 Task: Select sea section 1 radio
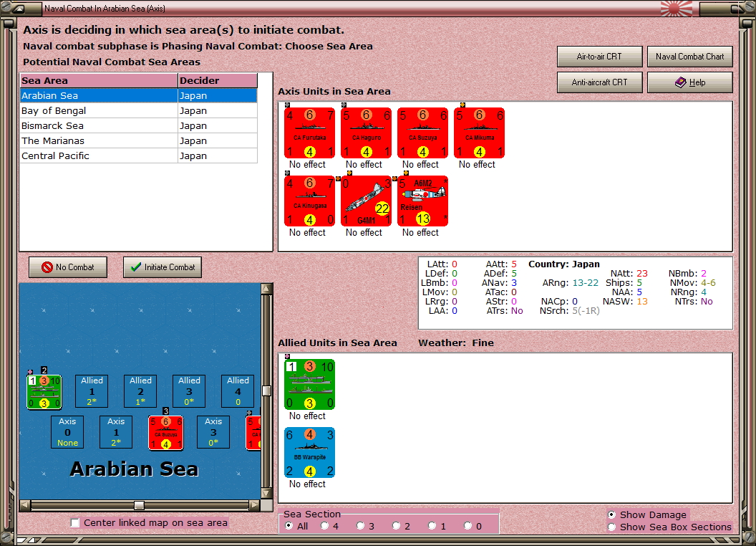(432, 526)
